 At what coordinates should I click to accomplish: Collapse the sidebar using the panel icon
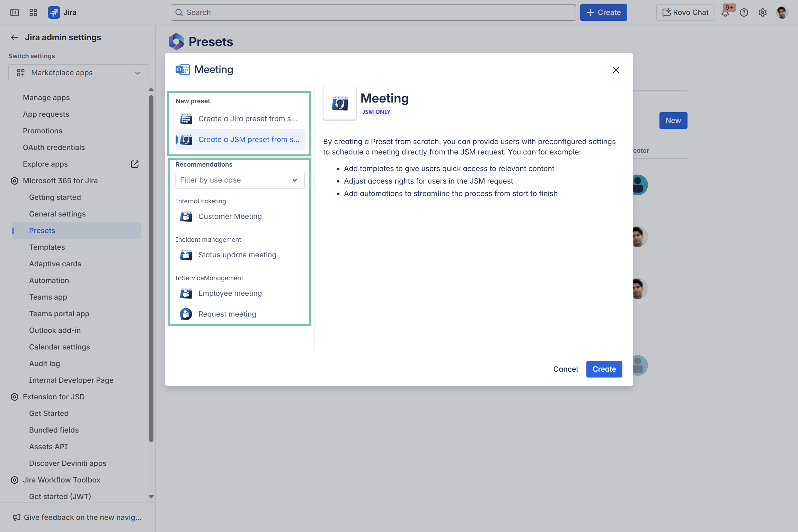(x=15, y=12)
